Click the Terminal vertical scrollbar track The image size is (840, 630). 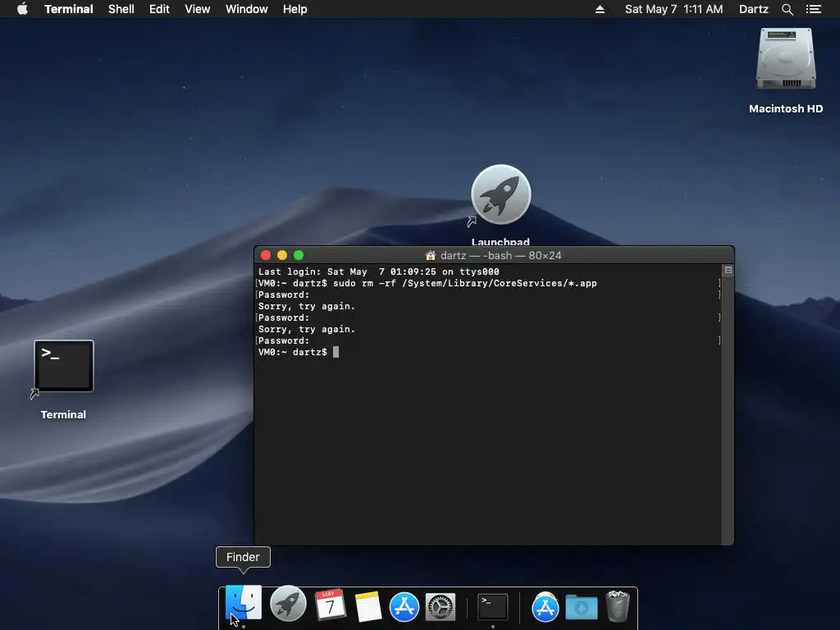[x=728, y=410]
